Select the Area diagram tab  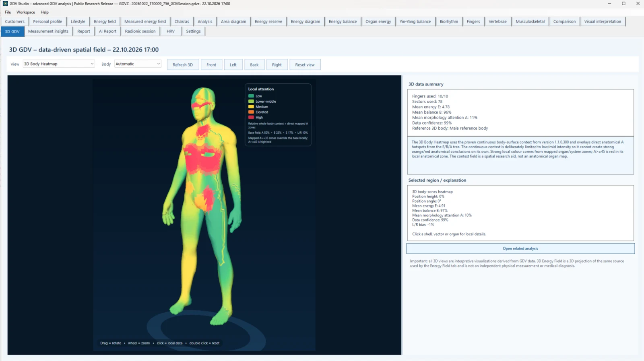pos(233,21)
